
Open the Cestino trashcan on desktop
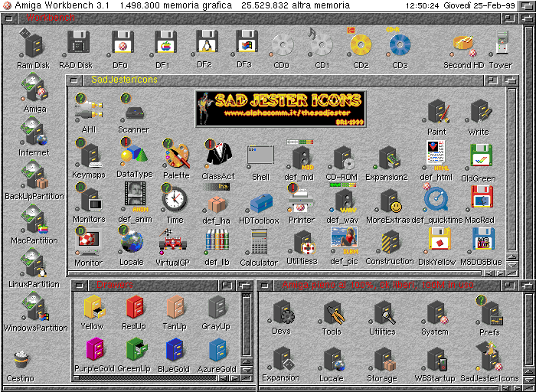pos(21,360)
